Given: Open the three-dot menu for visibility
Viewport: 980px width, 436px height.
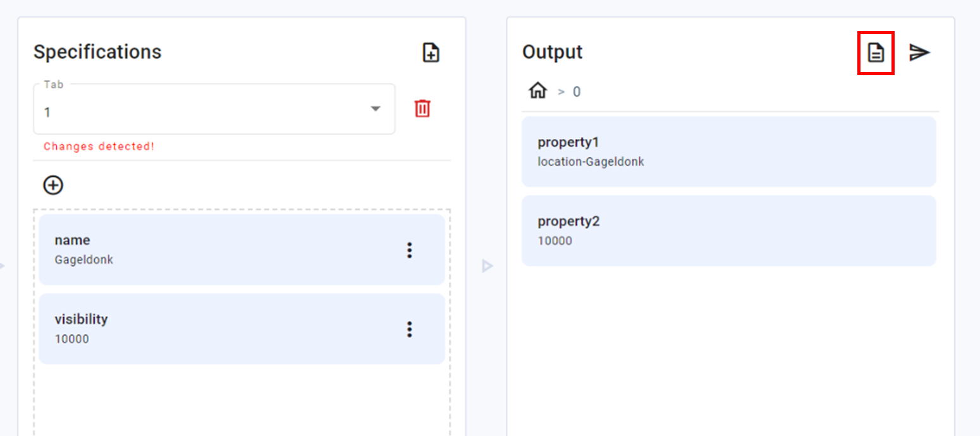Looking at the screenshot, I should 409,329.
